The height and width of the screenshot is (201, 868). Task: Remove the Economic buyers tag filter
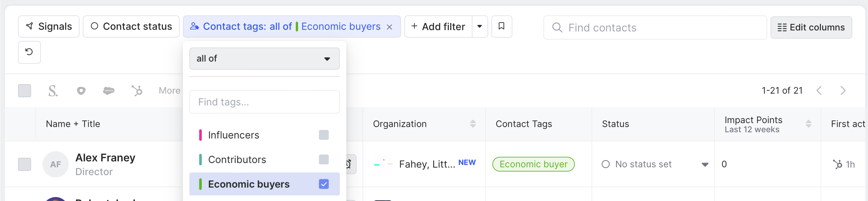[x=390, y=27]
